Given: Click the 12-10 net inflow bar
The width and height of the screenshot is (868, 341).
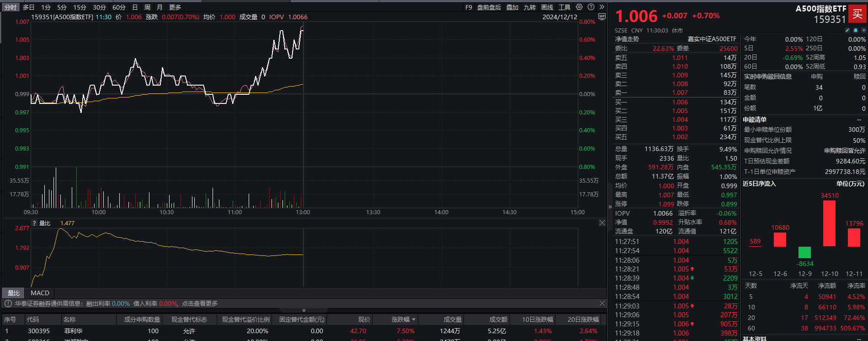Looking at the screenshot, I should 829,223.
